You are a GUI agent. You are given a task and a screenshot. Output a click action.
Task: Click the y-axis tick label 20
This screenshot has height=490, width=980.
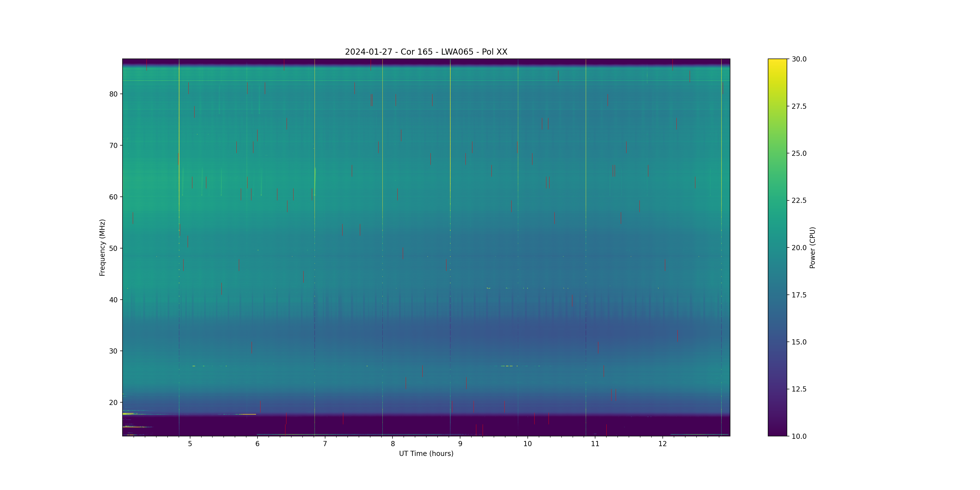[x=113, y=403]
